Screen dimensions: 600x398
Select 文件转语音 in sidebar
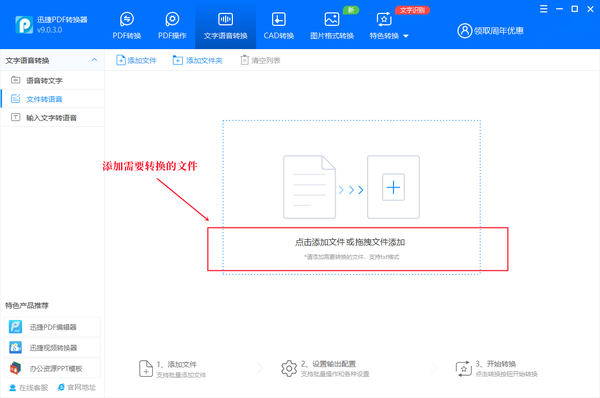[x=52, y=99]
